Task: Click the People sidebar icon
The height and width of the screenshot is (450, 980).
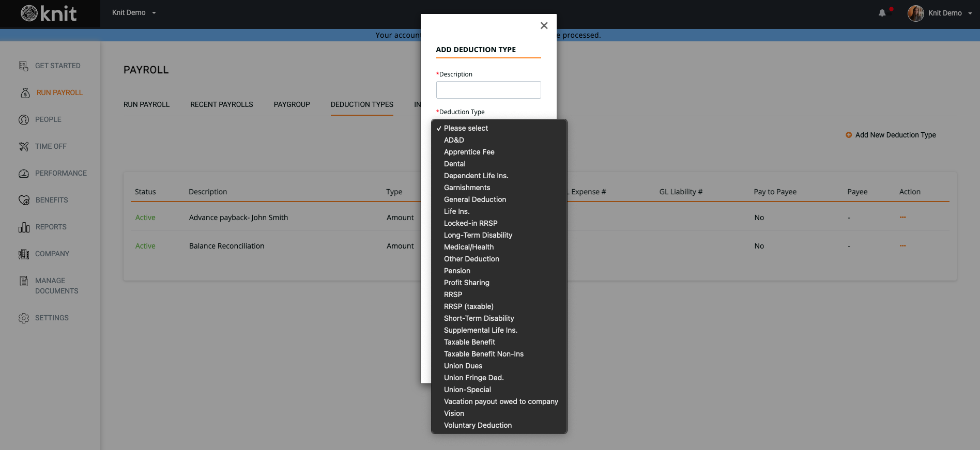Action: (24, 119)
